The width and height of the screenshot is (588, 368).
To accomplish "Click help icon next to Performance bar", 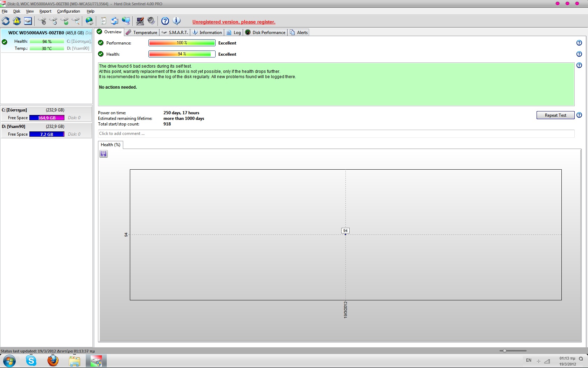I will (579, 43).
